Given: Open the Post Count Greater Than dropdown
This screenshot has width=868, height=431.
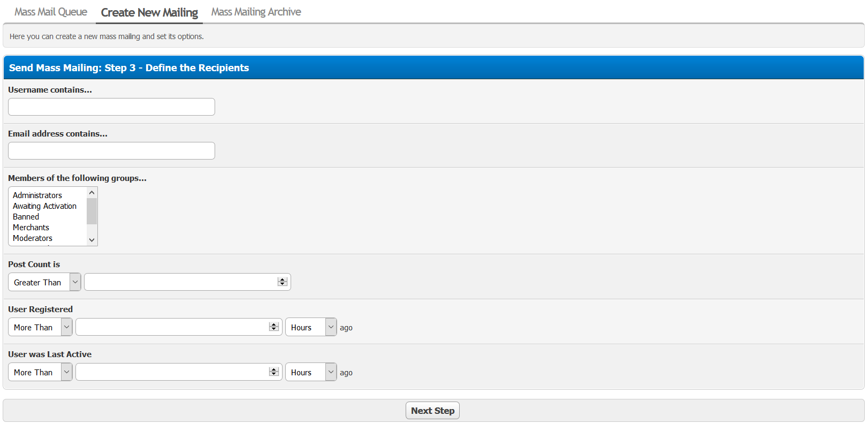Looking at the screenshot, I should tap(44, 282).
